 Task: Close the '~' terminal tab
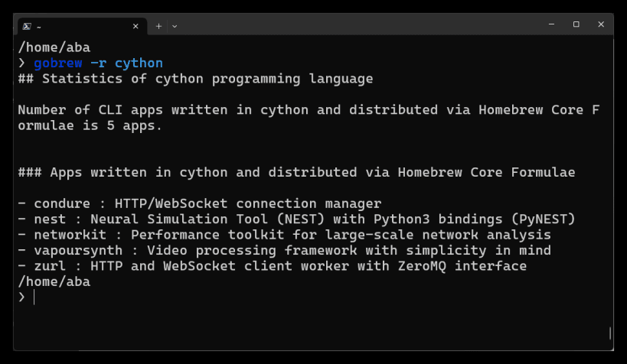click(136, 26)
